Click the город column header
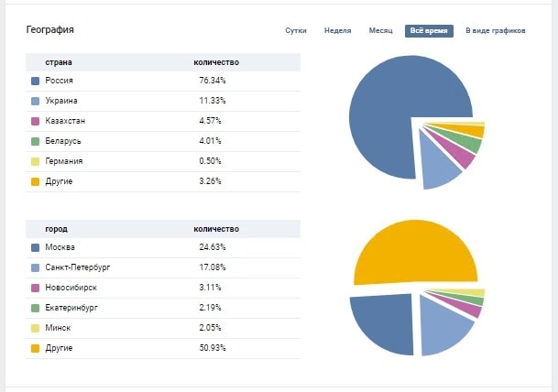This screenshot has height=392, width=558. click(x=56, y=228)
